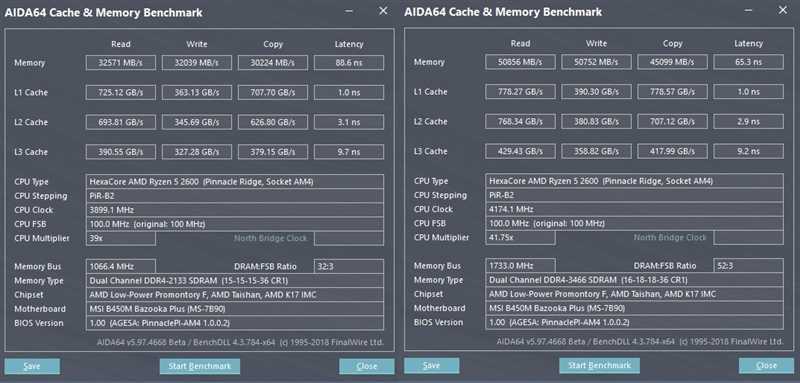The image size is (800, 383).
Task: Click the DDR4-2133 Memory Type field
Action: (x=235, y=280)
